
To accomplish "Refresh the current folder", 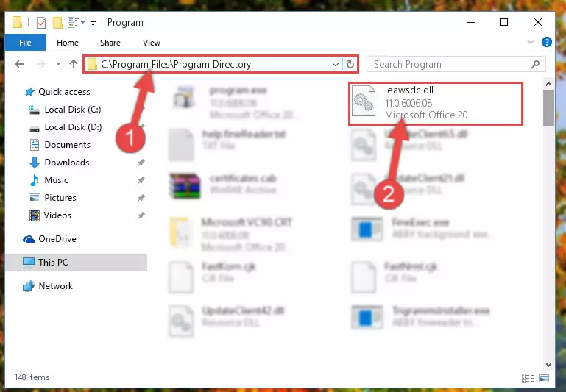I will tap(350, 64).
